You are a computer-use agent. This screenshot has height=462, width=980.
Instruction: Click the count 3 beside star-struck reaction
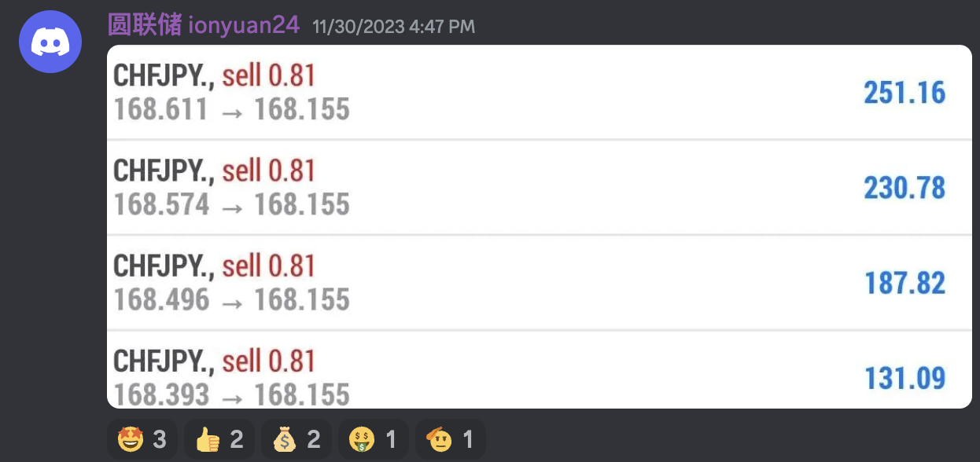point(160,439)
